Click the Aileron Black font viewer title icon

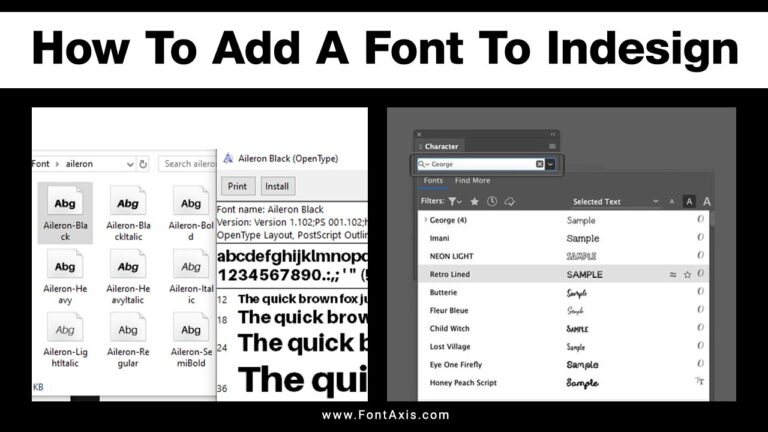point(228,158)
